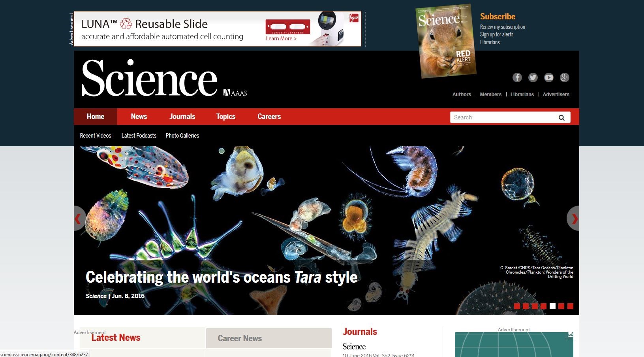Open Photo Galleries link
Image resolution: width=644 pixels, height=357 pixels.
tap(182, 136)
